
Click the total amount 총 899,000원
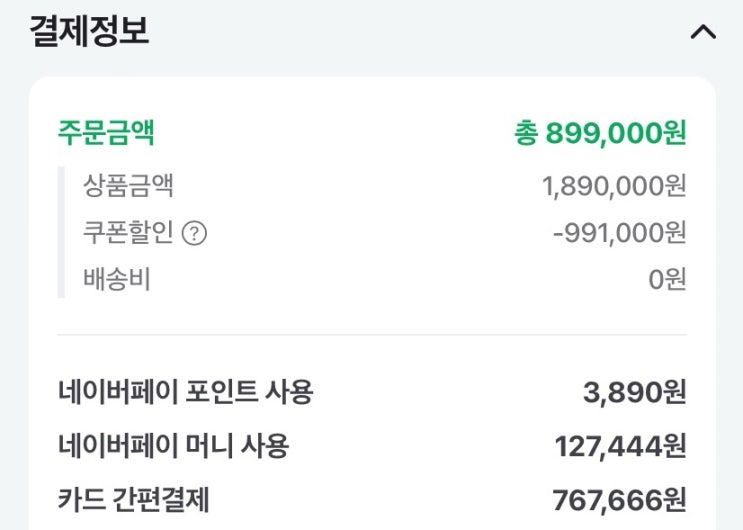(600, 133)
